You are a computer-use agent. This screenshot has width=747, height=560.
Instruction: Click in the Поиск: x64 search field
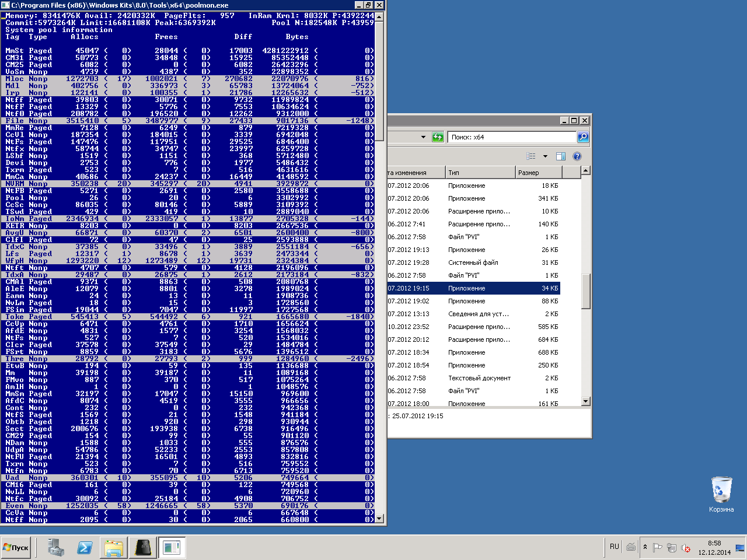512,137
